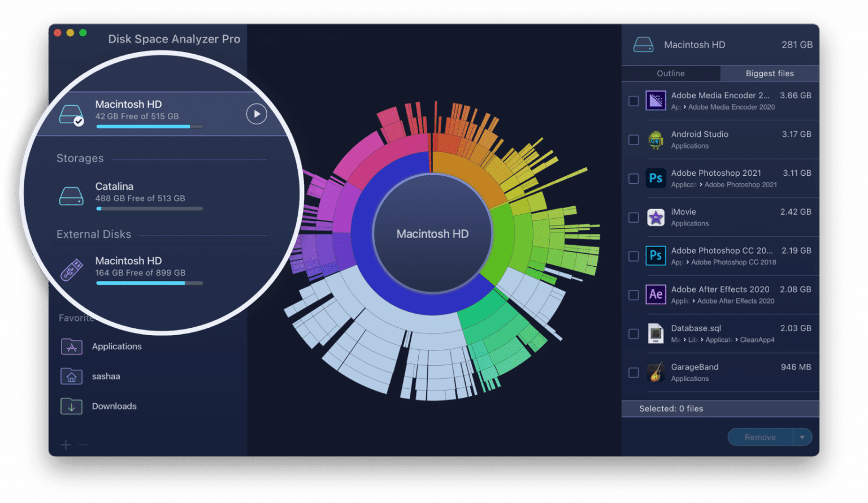Click the Adobe Photoshop 2021 app icon

(x=656, y=178)
